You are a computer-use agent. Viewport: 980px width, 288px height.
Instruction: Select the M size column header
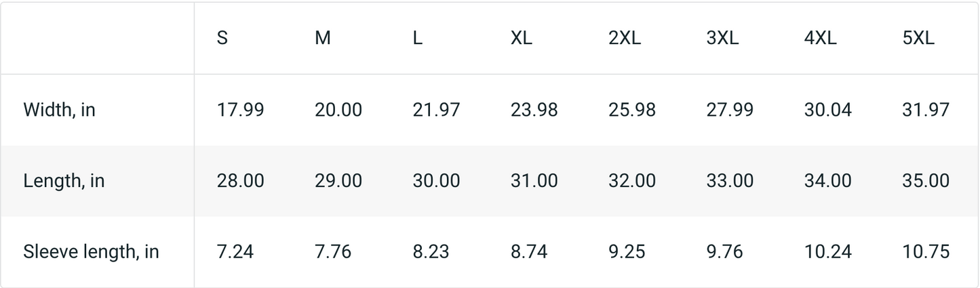tap(323, 39)
